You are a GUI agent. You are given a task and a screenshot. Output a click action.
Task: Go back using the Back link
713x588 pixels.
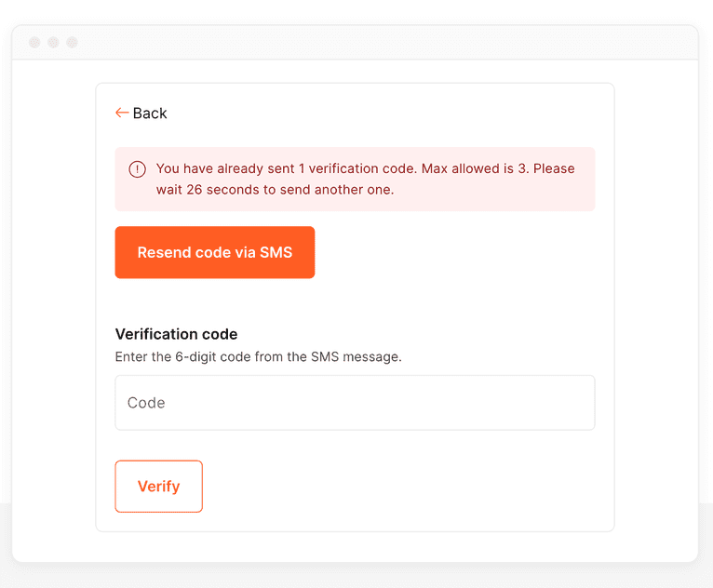pos(150,114)
